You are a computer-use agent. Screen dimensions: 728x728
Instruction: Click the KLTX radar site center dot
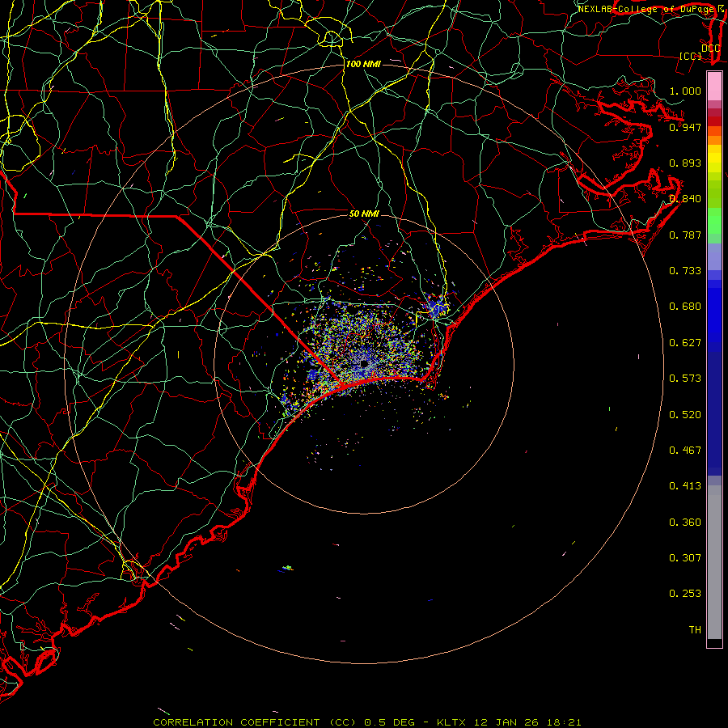364,365
